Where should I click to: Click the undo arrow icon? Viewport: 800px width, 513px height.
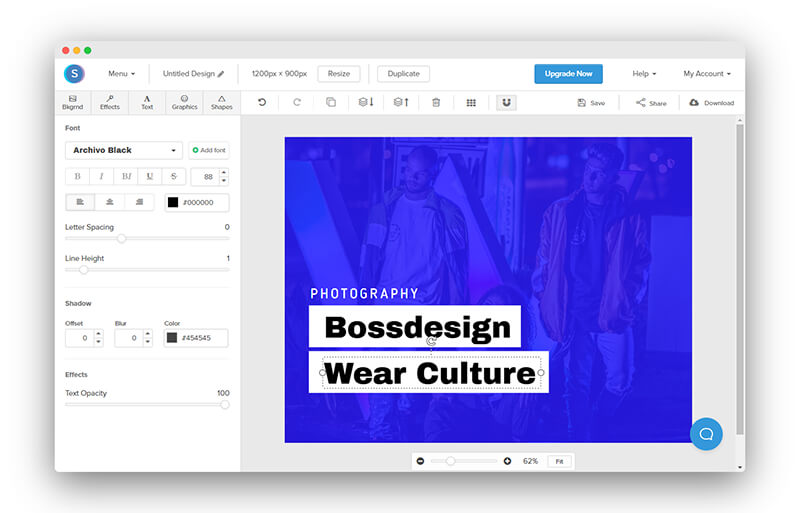(262, 102)
